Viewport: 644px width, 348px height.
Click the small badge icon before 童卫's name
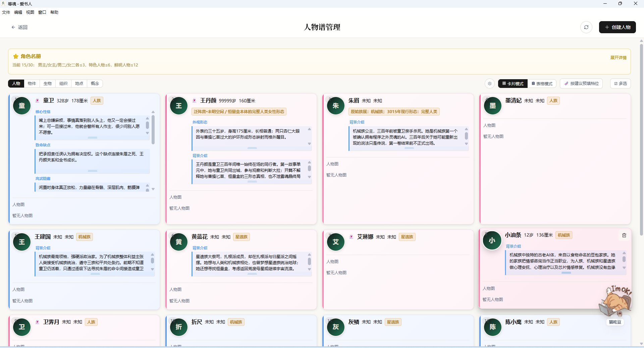click(38, 100)
